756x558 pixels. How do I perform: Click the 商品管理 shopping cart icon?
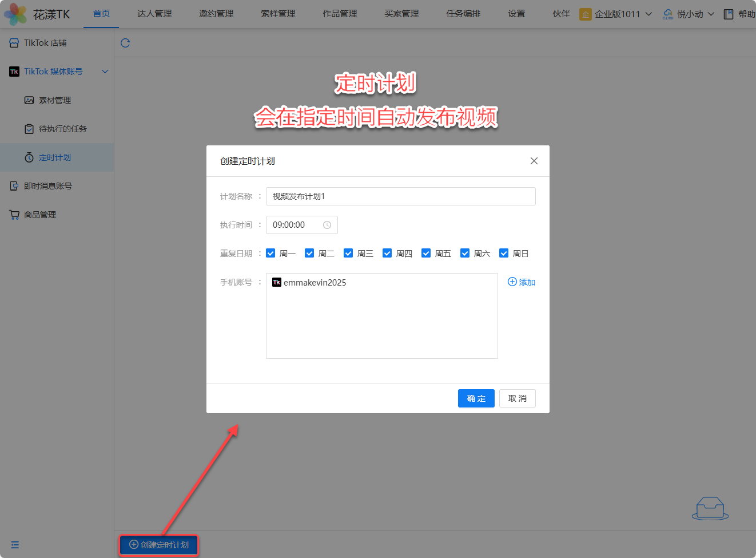(x=14, y=215)
